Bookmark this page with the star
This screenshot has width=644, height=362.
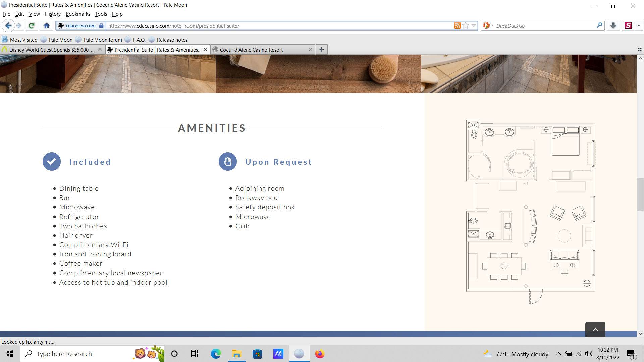tap(466, 26)
